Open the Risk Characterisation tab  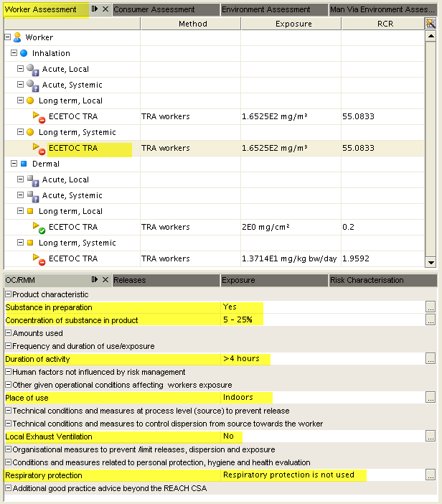[383, 280]
